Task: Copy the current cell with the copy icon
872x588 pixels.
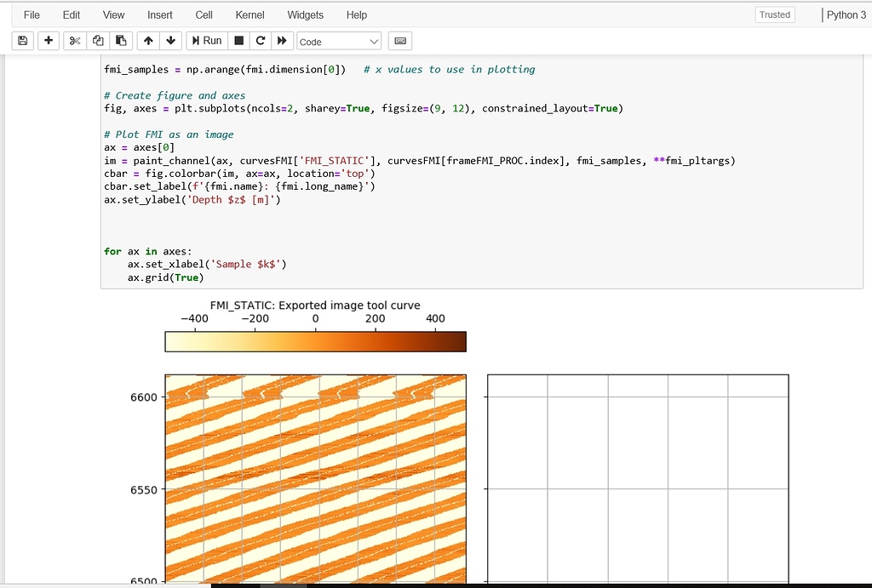Action: tap(96, 40)
